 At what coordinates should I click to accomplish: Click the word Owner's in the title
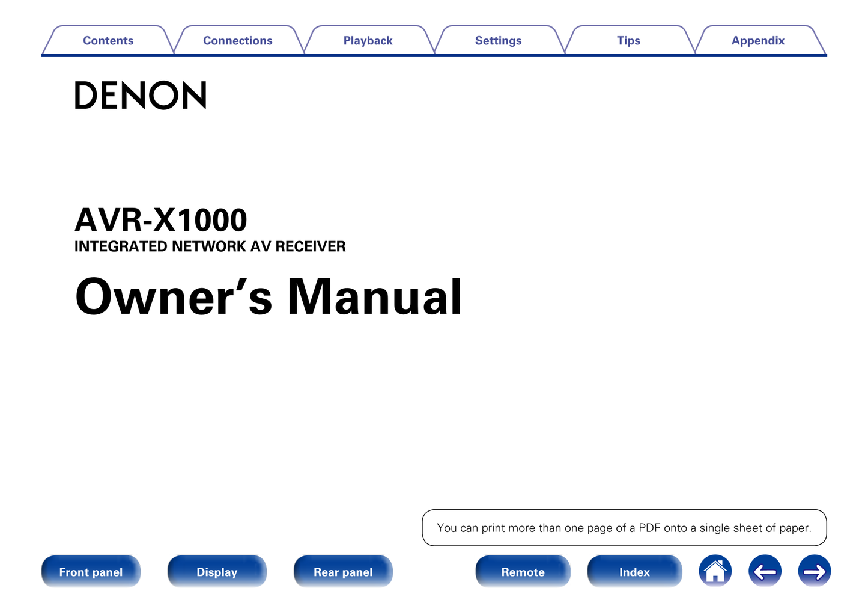point(174,297)
